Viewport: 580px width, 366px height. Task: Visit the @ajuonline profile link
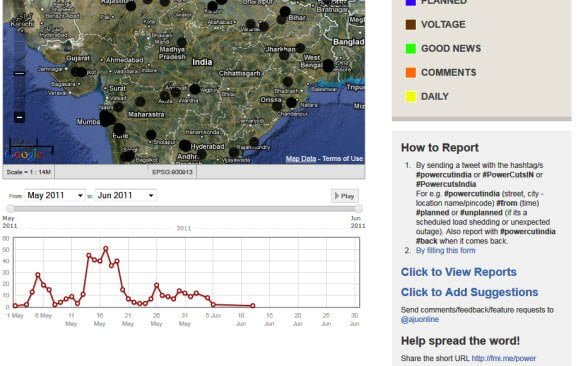pos(420,319)
